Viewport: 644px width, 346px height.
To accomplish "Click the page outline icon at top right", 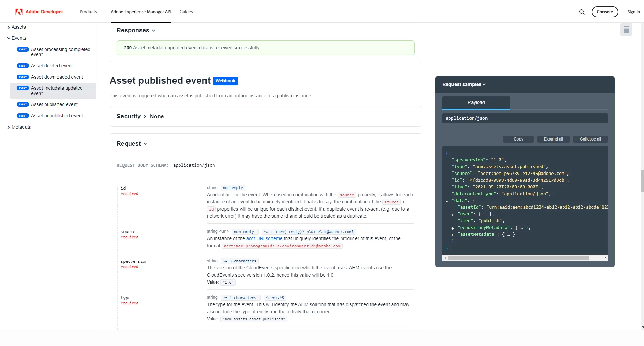I will pos(626,30).
